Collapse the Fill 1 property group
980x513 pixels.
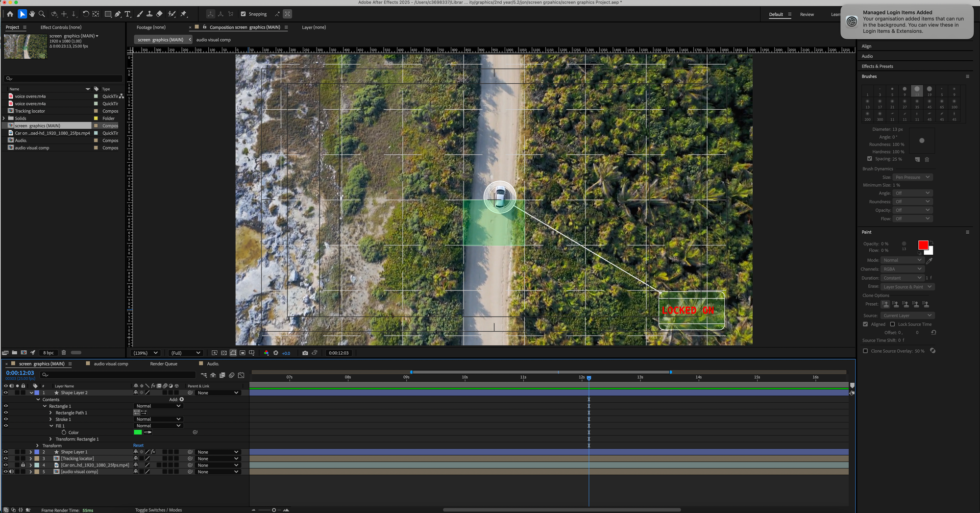coord(51,426)
